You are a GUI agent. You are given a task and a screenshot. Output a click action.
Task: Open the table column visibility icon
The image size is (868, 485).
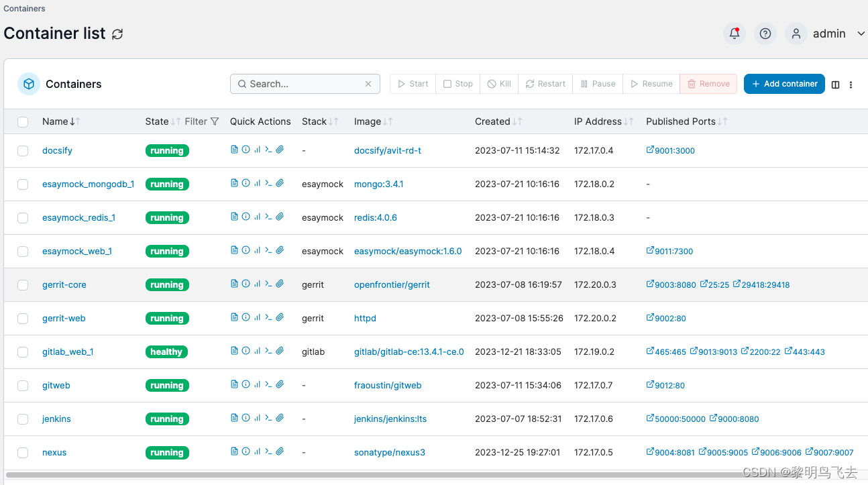tap(835, 85)
